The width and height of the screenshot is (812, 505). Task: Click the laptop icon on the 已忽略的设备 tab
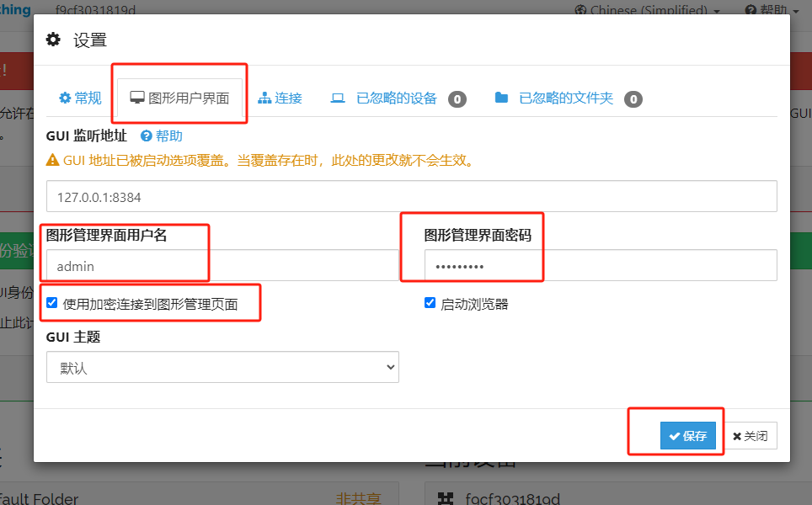coord(338,98)
